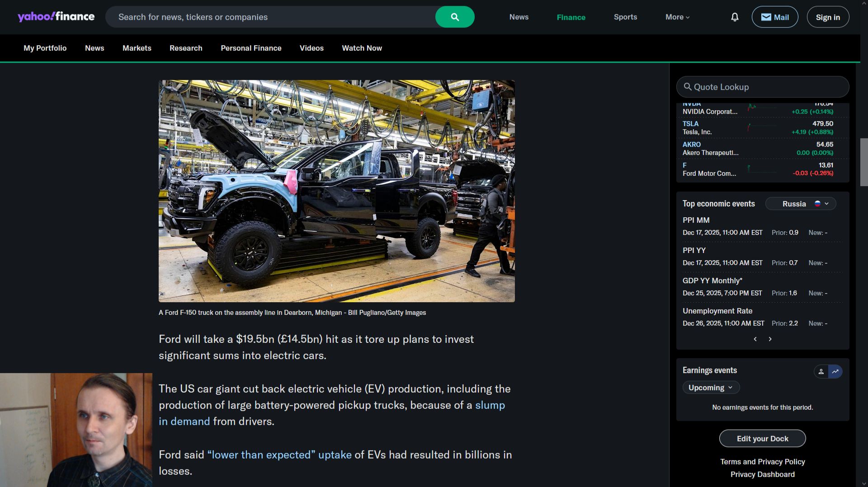Click Tesla's price 479.50
868x487 pixels.
tap(823, 124)
